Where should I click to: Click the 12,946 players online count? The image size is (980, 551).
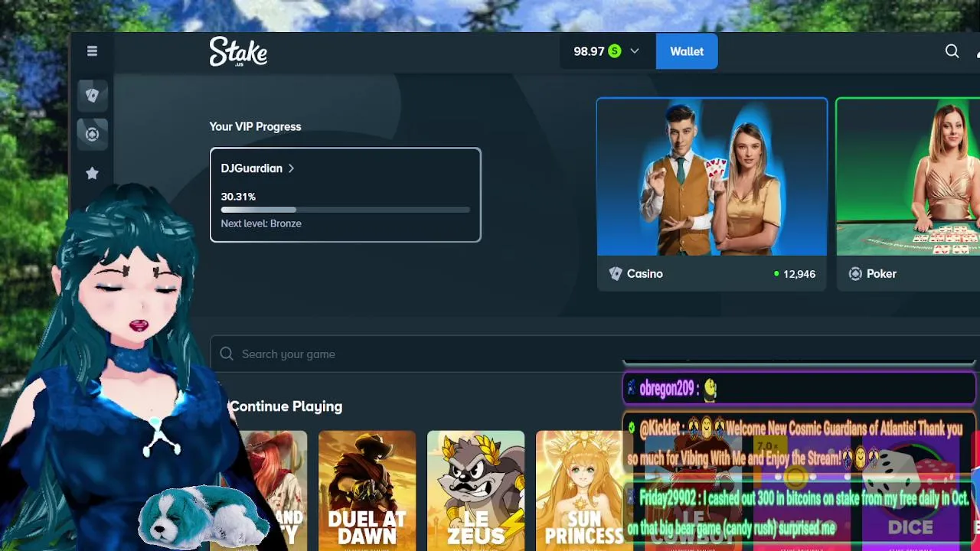pyautogui.click(x=799, y=274)
